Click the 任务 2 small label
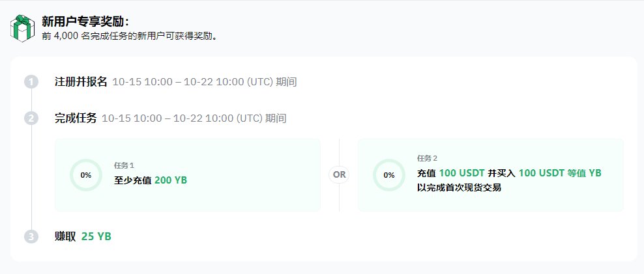The image size is (644, 274). (427, 158)
